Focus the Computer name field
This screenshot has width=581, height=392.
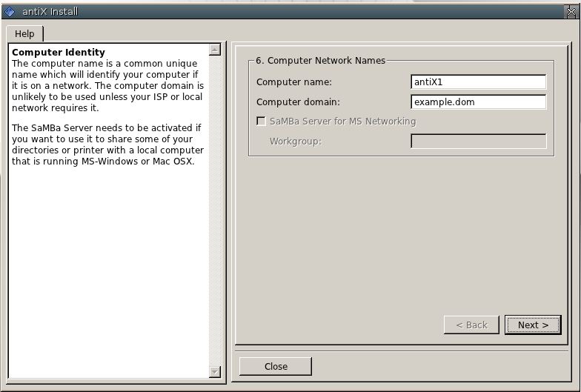[479, 82]
